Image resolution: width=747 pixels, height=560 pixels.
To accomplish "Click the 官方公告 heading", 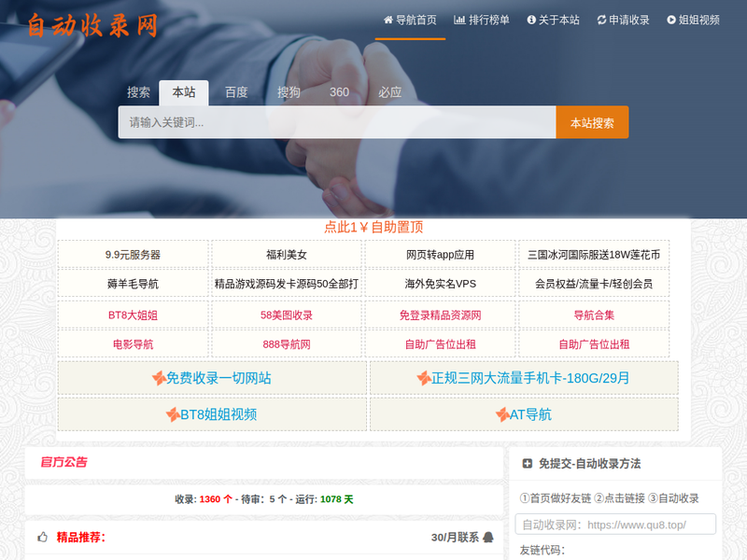I will click(63, 462).
